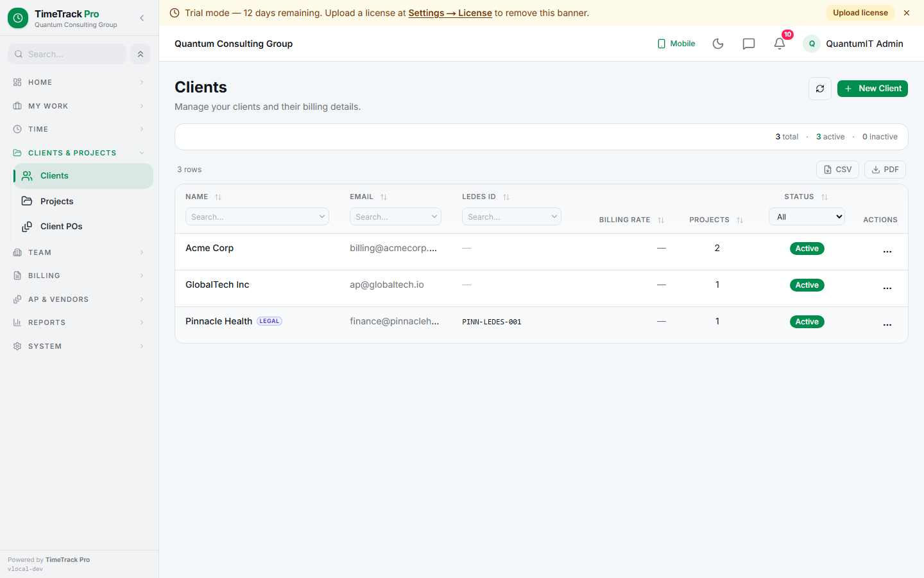Click the Upload license button
The width and height of the screenshot is (924, 578).
[x=860, y=13]
